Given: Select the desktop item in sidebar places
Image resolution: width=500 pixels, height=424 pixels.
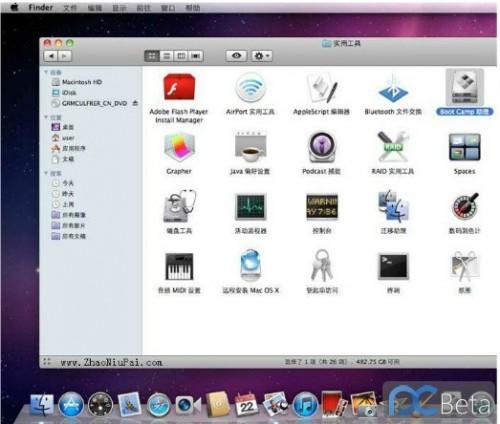Looking at the screenshot, I should point(63,127).
